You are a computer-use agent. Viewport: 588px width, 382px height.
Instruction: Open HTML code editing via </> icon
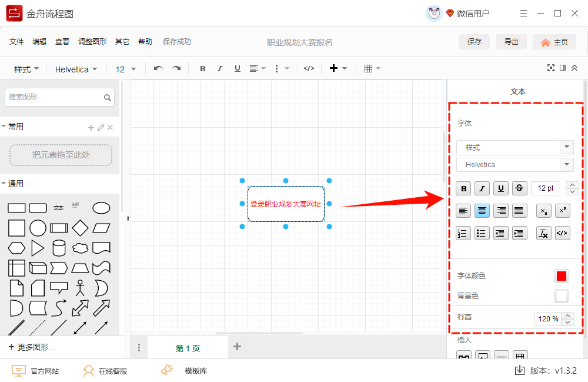pos(563,232)
